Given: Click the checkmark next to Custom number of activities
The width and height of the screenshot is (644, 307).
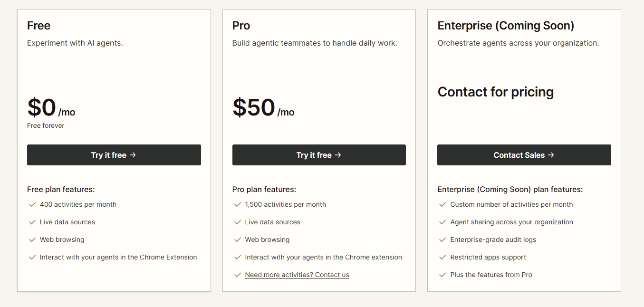Looking at the screenshot, I should (x=442, y=204).
